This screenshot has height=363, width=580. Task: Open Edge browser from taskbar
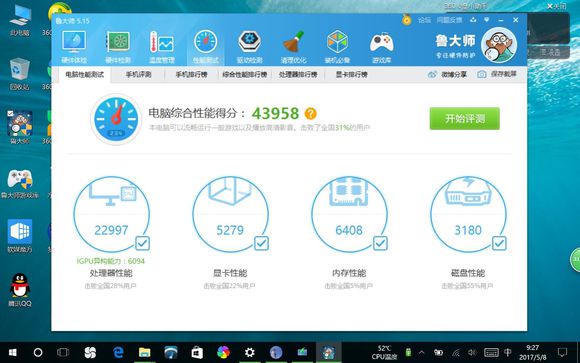(x=118, y=352)
